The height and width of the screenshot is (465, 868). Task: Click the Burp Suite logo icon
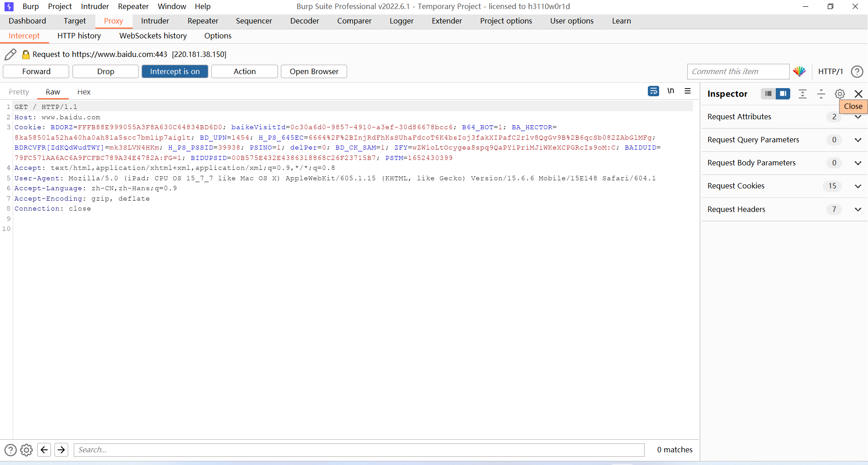click(9, 6)
